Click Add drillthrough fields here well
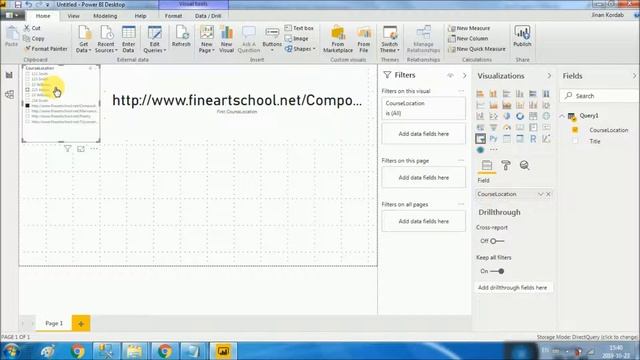Image resolution: width=640 pixels, height=360 pixels. click(513, 288)
